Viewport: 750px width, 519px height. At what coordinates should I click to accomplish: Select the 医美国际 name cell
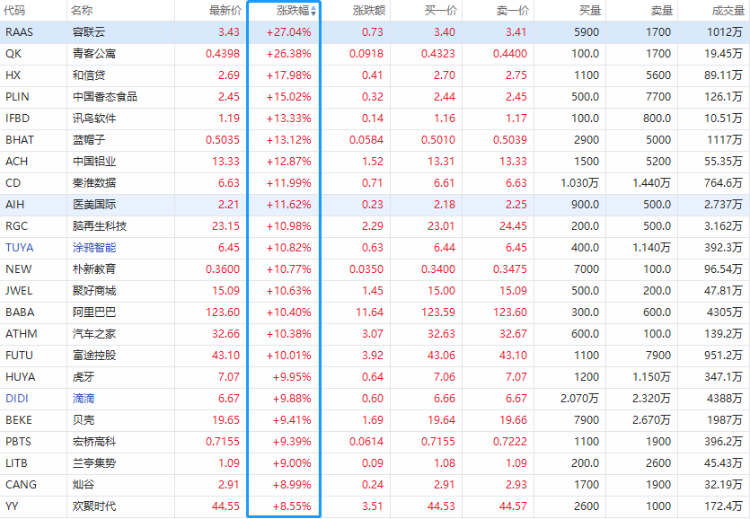[94, 204]
